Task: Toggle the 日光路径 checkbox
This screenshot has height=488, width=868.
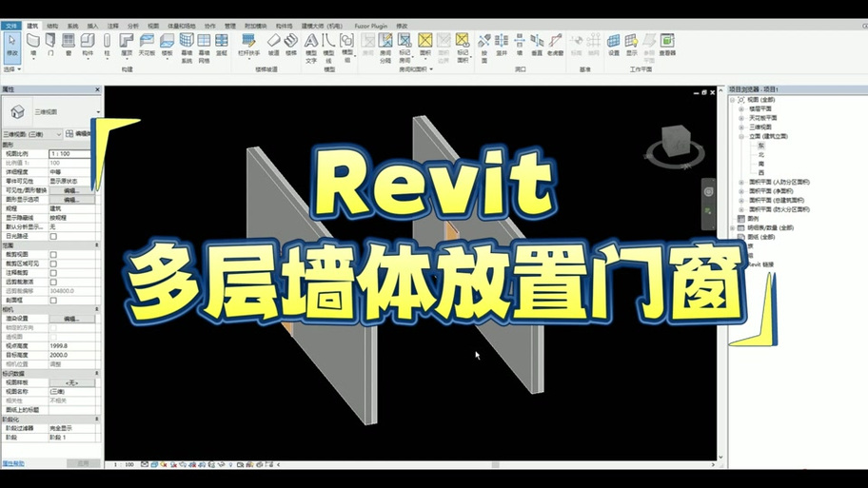Action: (53, 236)
